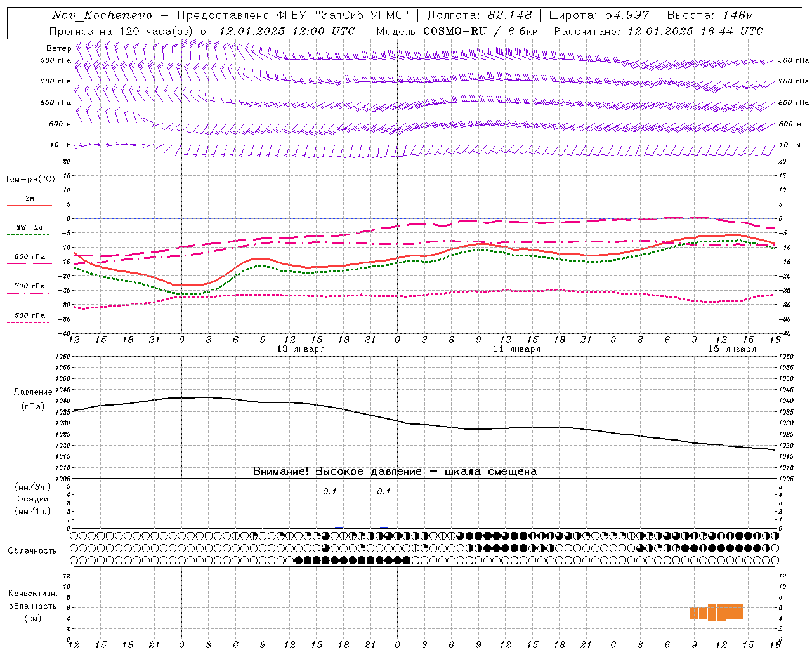Click the Давление pressure panel label
Viewport: 812px width, 650px height.
pyautogui.click(x=33, y=392)
